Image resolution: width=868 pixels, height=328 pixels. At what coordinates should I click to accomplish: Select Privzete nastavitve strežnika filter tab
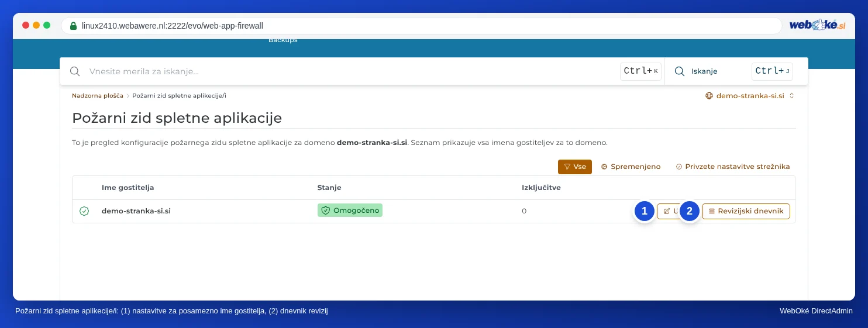733,167
